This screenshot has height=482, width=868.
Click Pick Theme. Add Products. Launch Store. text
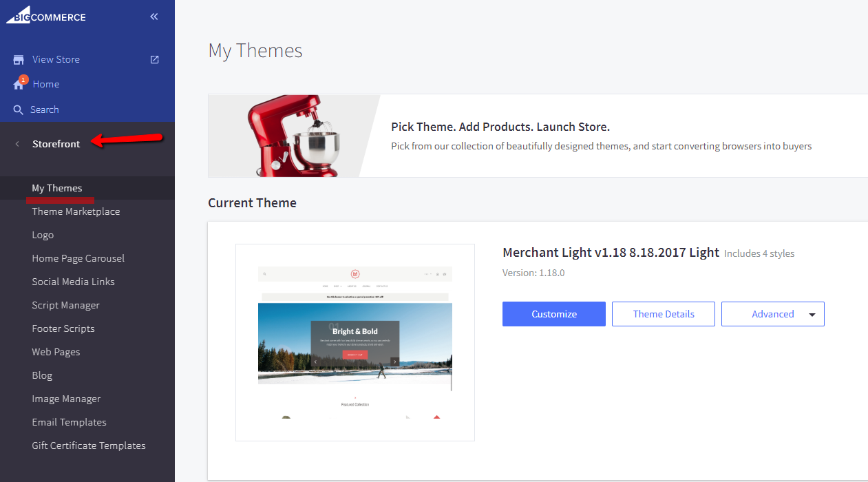click(x=500, y=127)
